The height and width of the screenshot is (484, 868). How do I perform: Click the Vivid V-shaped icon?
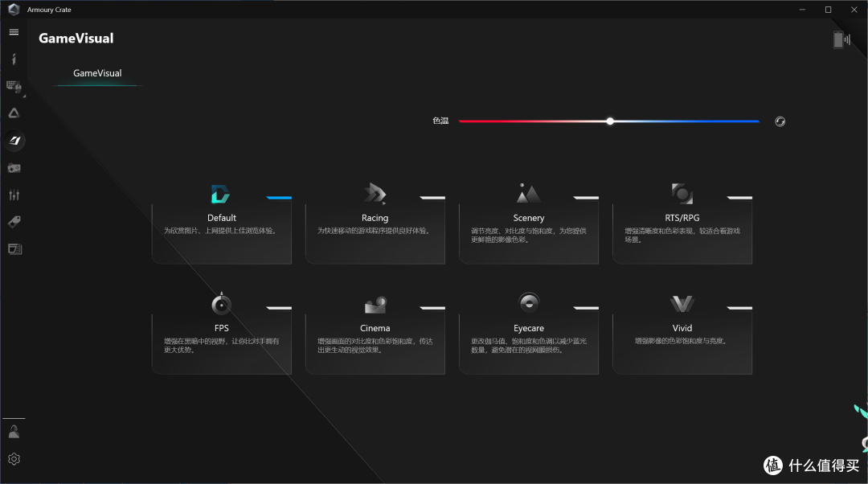click(682, 303)
